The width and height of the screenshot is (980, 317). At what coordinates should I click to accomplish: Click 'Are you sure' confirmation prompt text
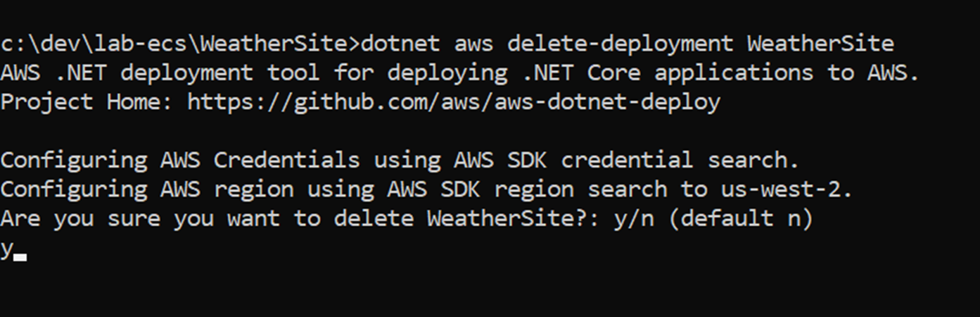(x=79, y=219)
